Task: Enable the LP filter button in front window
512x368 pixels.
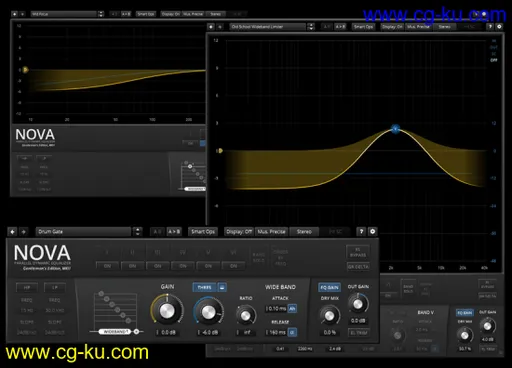Action: pyautogui.click(x=55, y=287)
